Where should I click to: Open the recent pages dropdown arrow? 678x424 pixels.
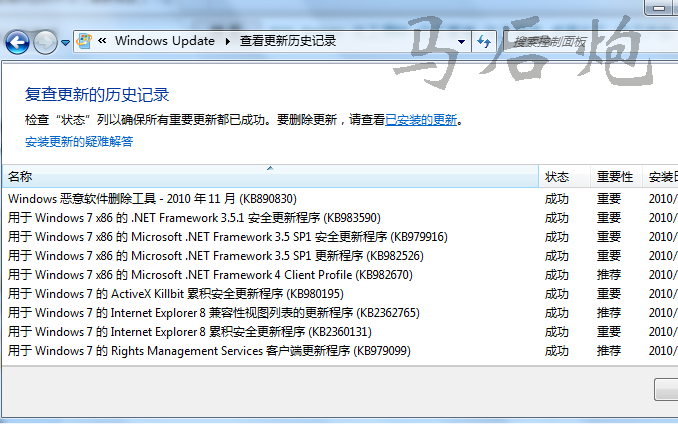(x=65, y=43)
